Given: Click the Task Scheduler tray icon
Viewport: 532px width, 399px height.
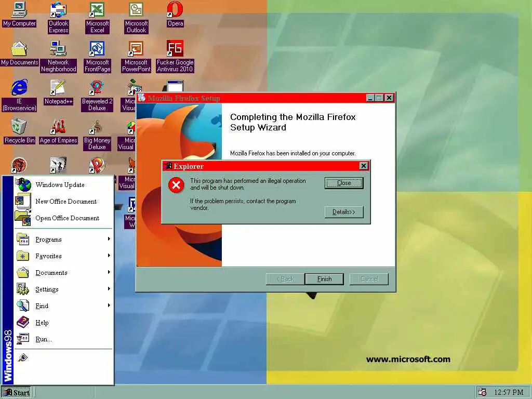Looking at the screenshot, I should pyautogui.click(x=482, y=392).
